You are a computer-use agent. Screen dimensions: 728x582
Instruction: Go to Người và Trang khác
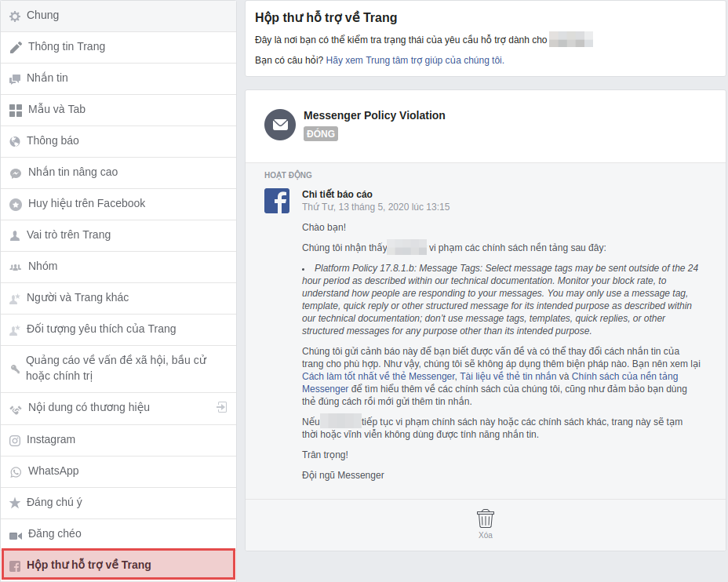(118, 298)
